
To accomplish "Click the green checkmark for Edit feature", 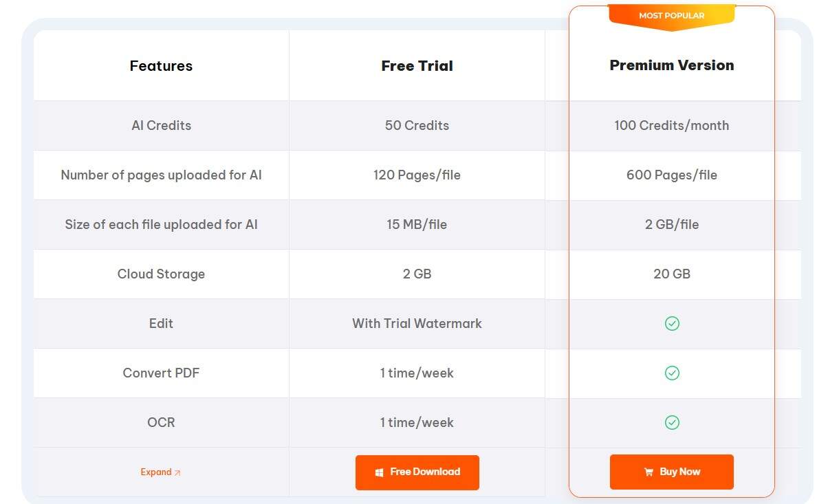I will click(x=671, y=323).
